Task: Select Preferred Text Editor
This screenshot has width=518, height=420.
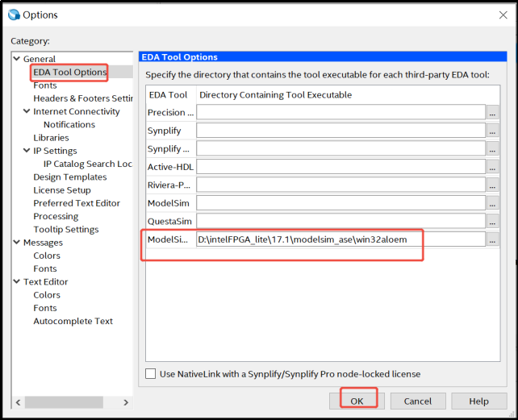Action: (x=77, y=203)
